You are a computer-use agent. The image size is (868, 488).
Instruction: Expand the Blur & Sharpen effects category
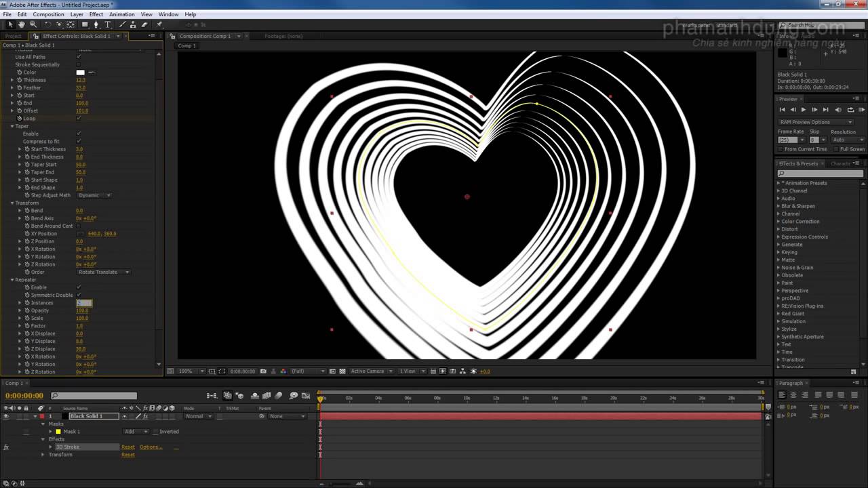[x=778, y=206]
